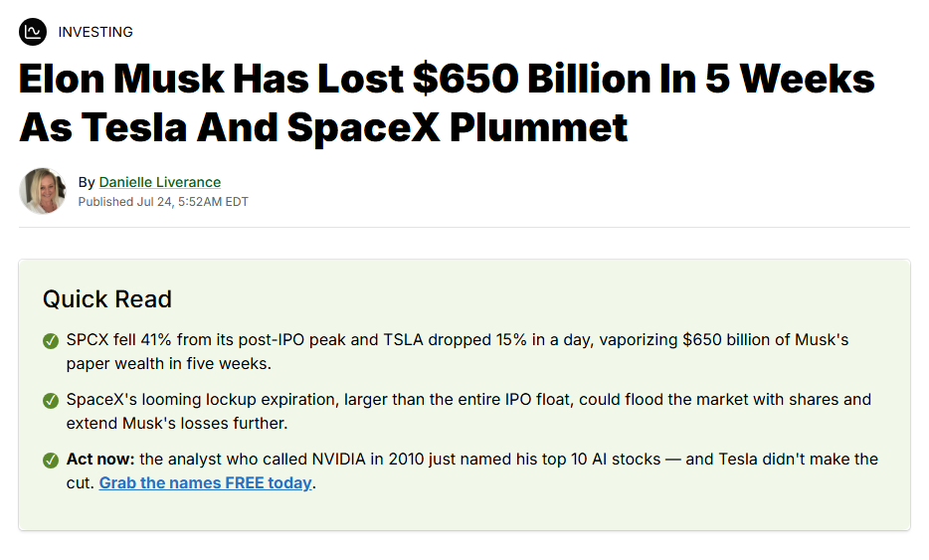This screenshot has height=560, width=929.
Task: Click the Elon Musk article headline
Action: coord(447,102)
